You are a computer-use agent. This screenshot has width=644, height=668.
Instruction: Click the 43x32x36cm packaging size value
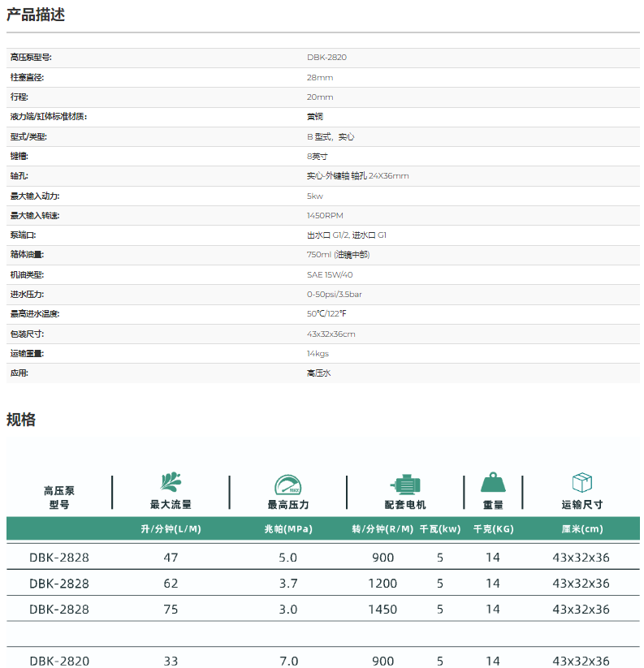pos(331,334)
